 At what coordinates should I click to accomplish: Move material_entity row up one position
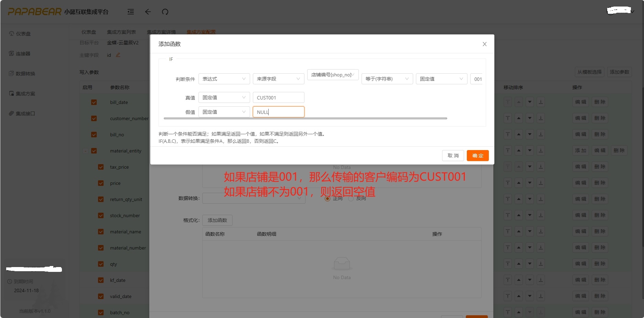pyautogui.click(x=519, y=151)
